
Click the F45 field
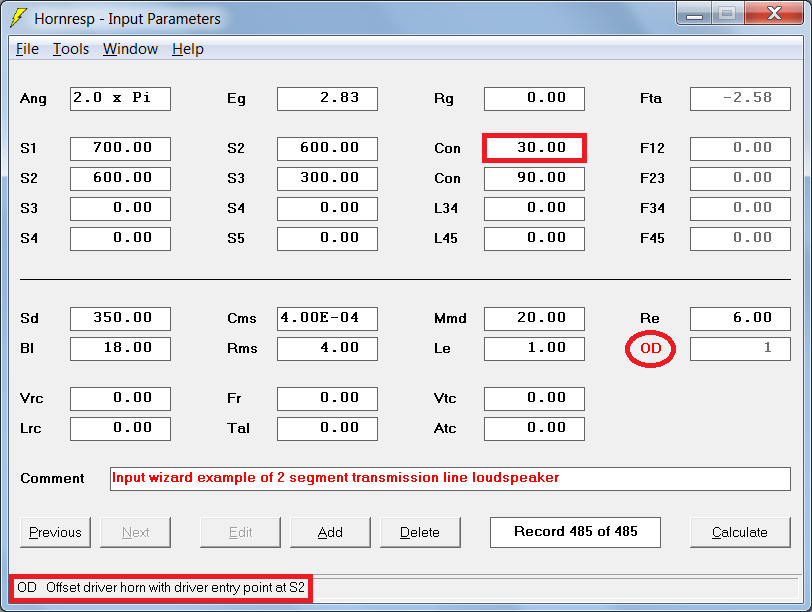pyautogui.click(x=741, y=239)
